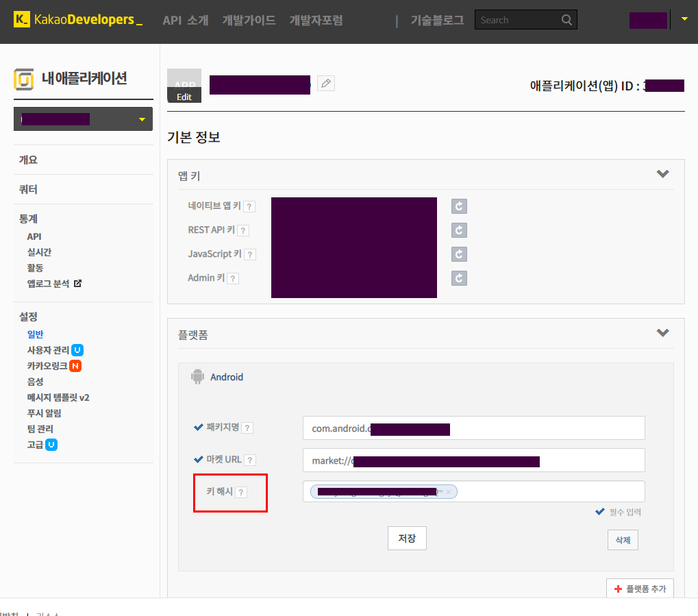The image size is (698, 616).
Task: Click the 기본 정보 heading
Action: click(x=194, y=137)
